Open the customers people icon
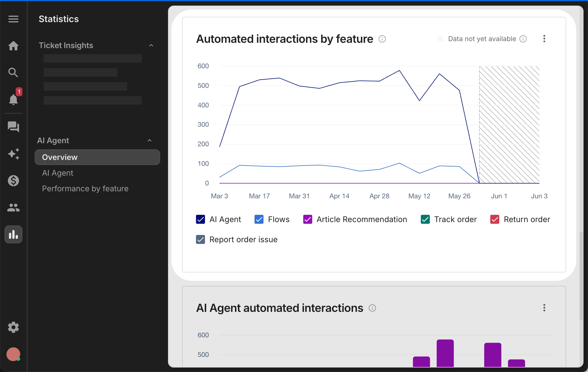The image size is (588, 372). click(13, 208)
